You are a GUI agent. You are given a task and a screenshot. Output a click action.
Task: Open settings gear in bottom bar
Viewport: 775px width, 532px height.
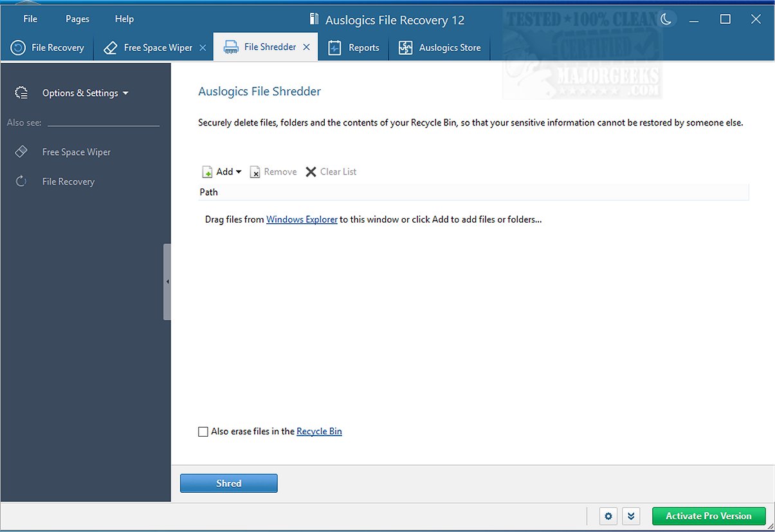tap(608, 516)
